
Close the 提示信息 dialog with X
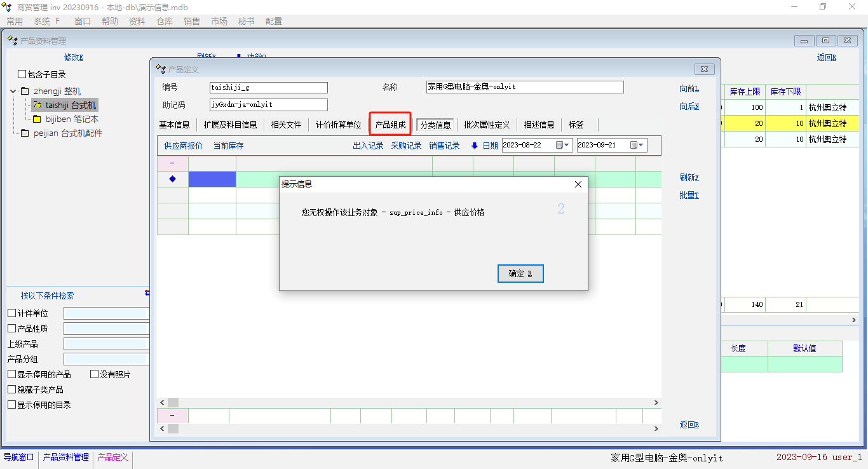[x=578, y=184]
